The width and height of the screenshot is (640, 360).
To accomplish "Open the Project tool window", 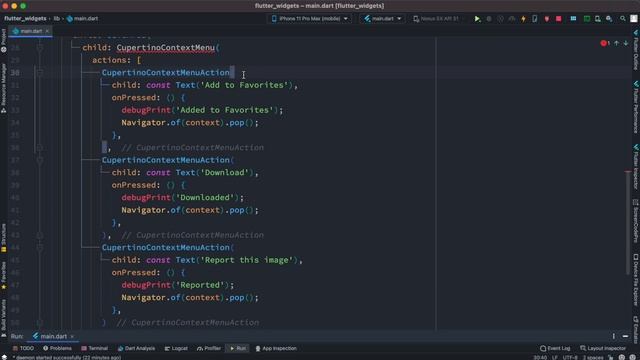I will pyautogui.click(x=4, y=40).
